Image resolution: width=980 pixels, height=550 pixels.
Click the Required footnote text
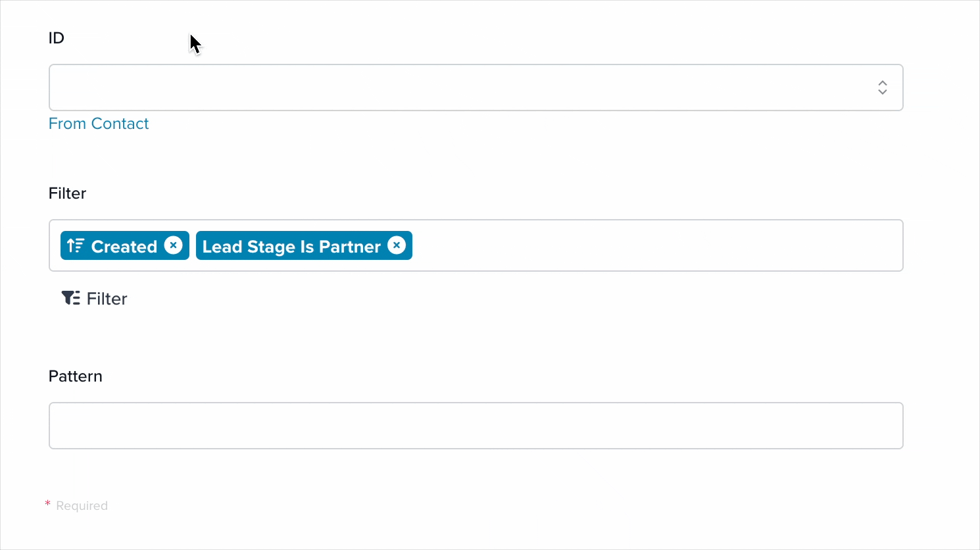point(82,506)
